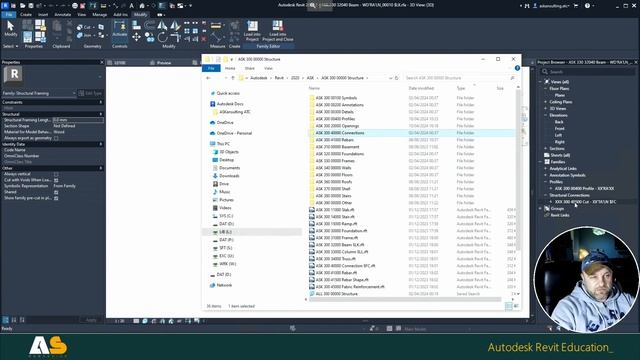Screen dimensions: 640x360
Task: Select Front elevation in Project Browser
Action: click(x=559, y=129)
